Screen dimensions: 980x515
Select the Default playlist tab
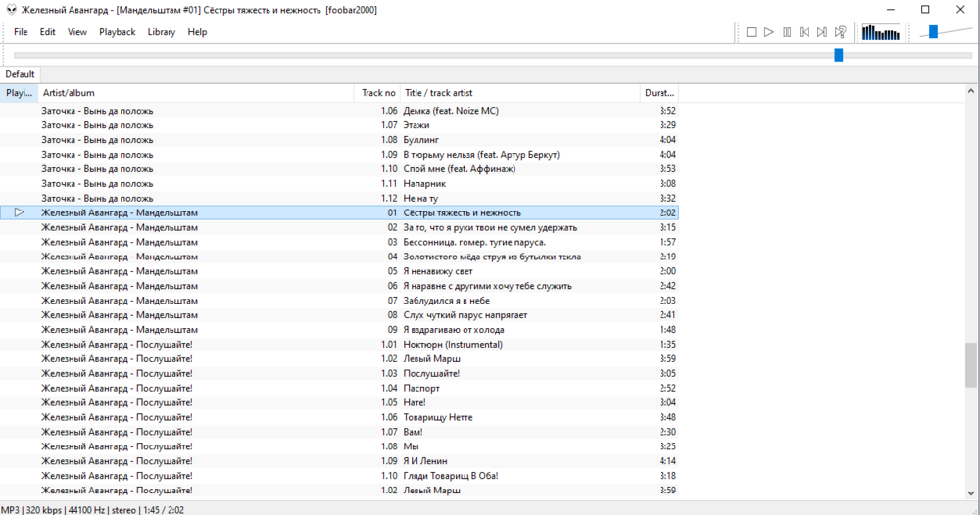click(x=20, y=74)
